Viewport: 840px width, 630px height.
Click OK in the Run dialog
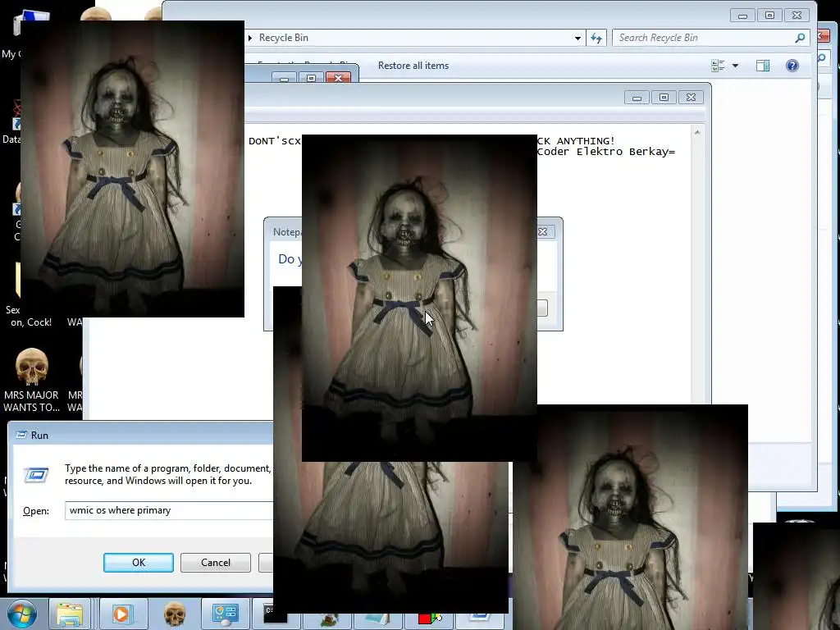point(138,563)
